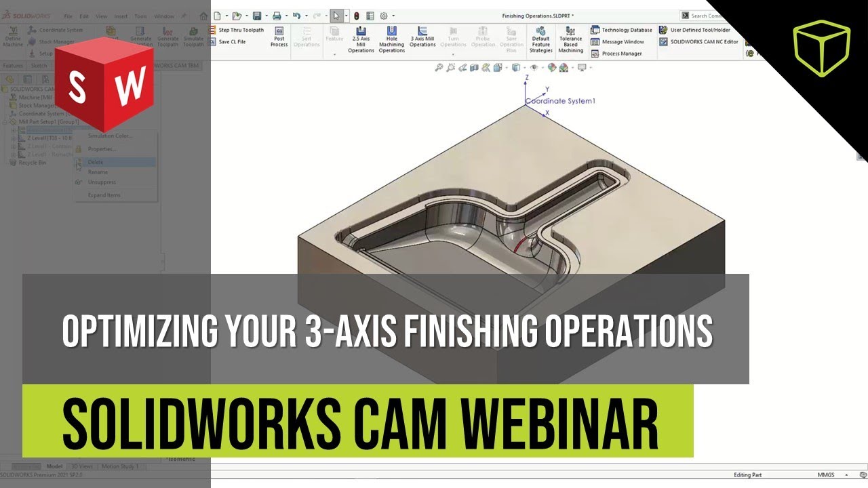The width and height of the screenshot is (868, 488).
Task: Open Message Window
Action: pyautogui.click(x=617, y=42)
